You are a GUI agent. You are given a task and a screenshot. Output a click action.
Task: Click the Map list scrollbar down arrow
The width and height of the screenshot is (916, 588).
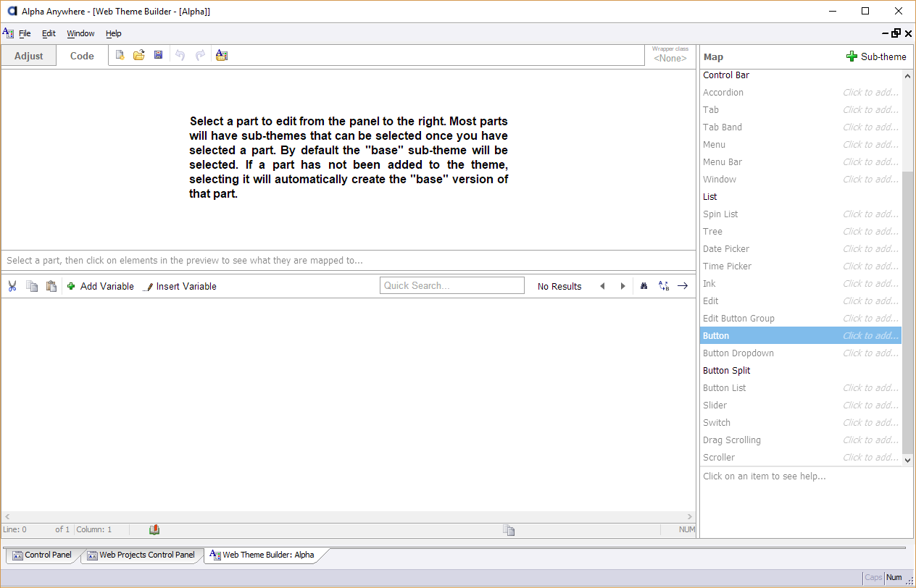coord(907,459)
